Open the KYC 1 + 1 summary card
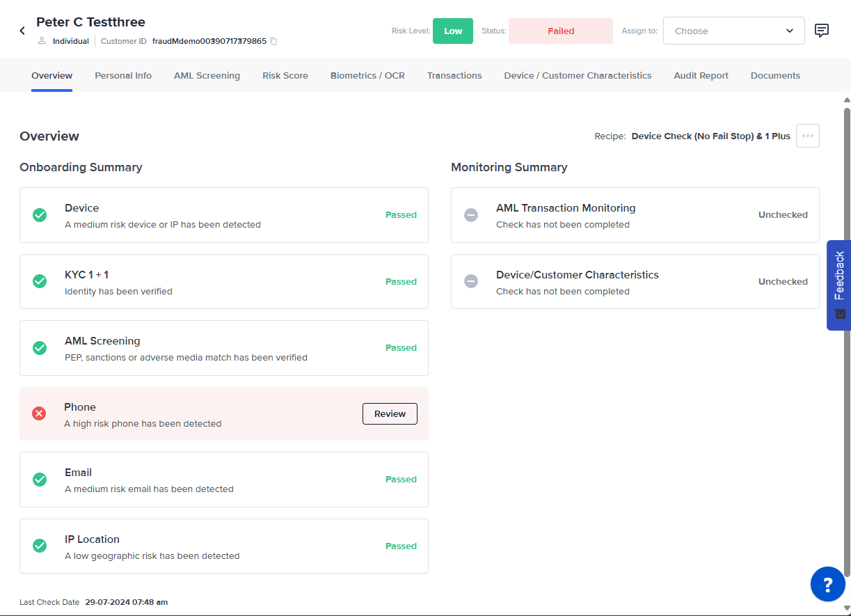Viewport: 851px width, 616px height. point(223,282)
